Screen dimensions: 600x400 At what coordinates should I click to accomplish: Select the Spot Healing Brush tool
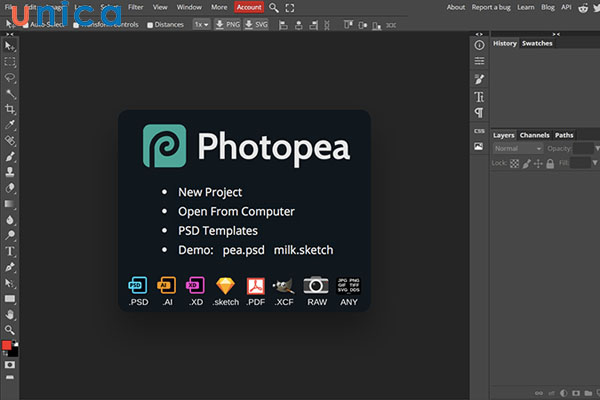(x=10, y=140)
